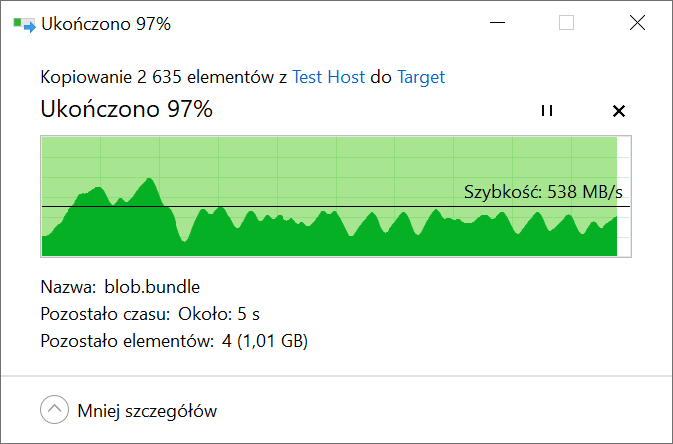Screen dimensions: 673x444
Task: Open the Test Host source link
Action: pyautogui.click(x=328, y=77)
